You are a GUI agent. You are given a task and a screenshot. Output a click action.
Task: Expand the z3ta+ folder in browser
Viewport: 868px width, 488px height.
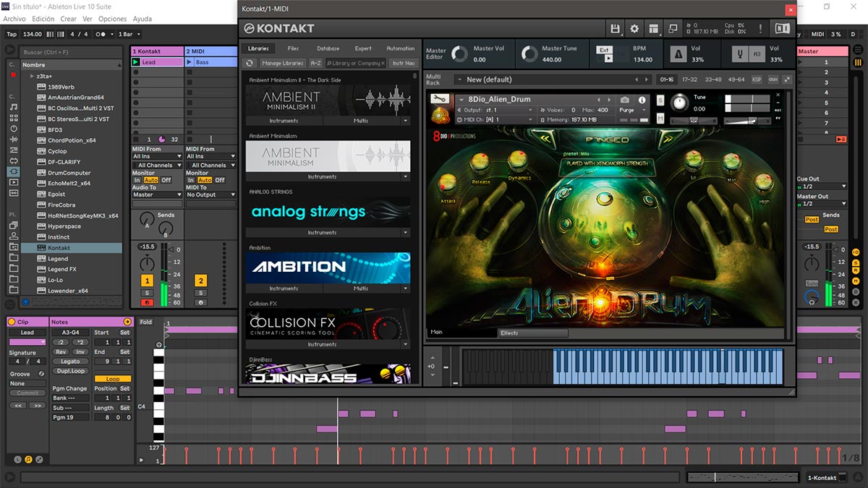(33, 75)
